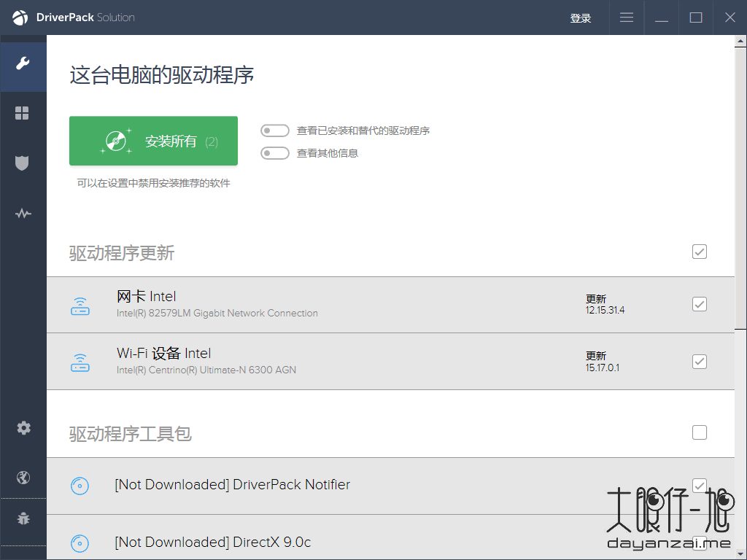Click the globe language icon in sidebar
This screenshot has height=560, width=747.
[x=23, y=477]
